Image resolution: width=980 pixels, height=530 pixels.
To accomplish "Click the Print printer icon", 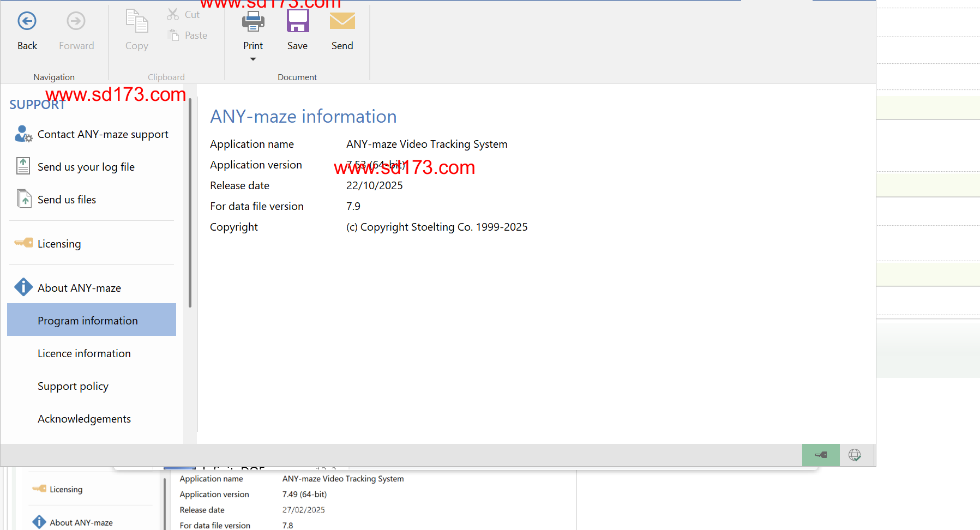I will [253, 22].
